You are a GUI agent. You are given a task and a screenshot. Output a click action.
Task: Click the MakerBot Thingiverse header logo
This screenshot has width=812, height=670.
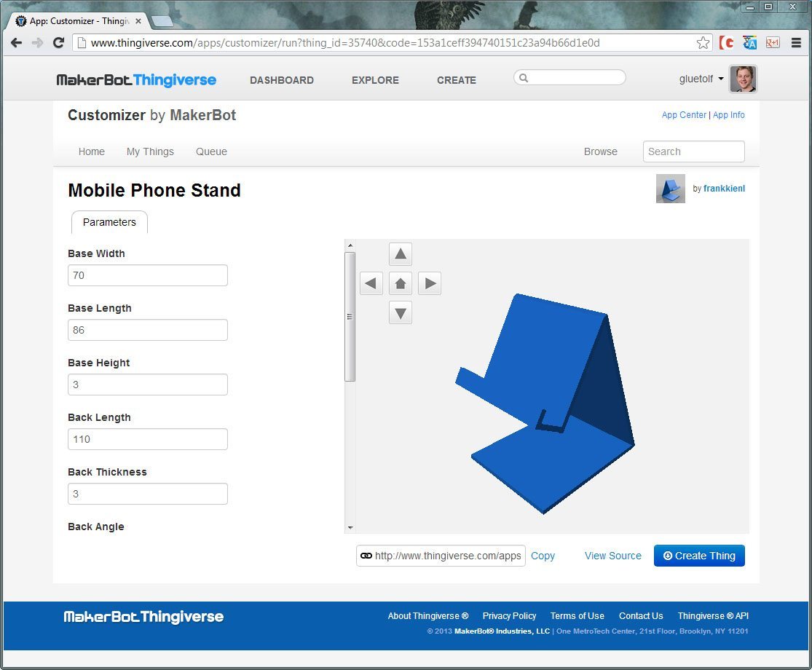[136, 79]
